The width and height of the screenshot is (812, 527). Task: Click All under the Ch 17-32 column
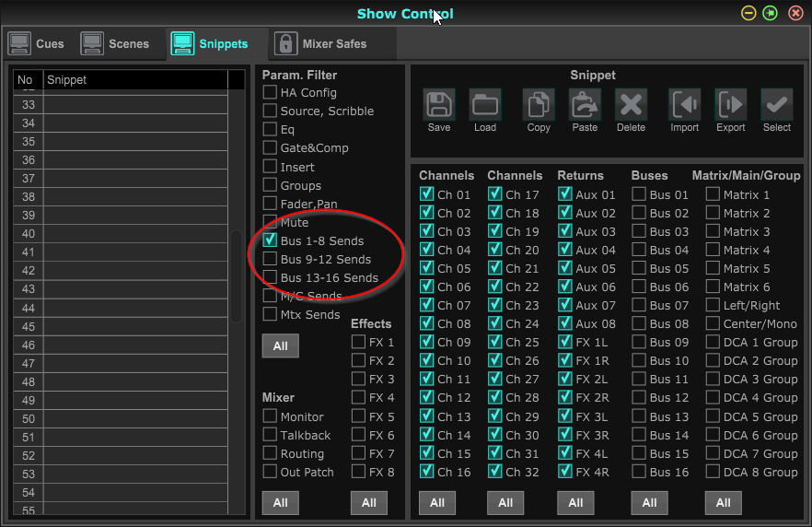(x=505, y=503)
